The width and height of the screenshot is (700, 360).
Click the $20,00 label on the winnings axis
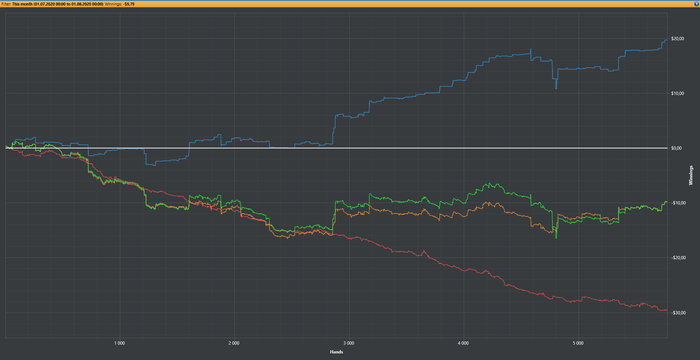pyautogui.click(x=677, y=38)
